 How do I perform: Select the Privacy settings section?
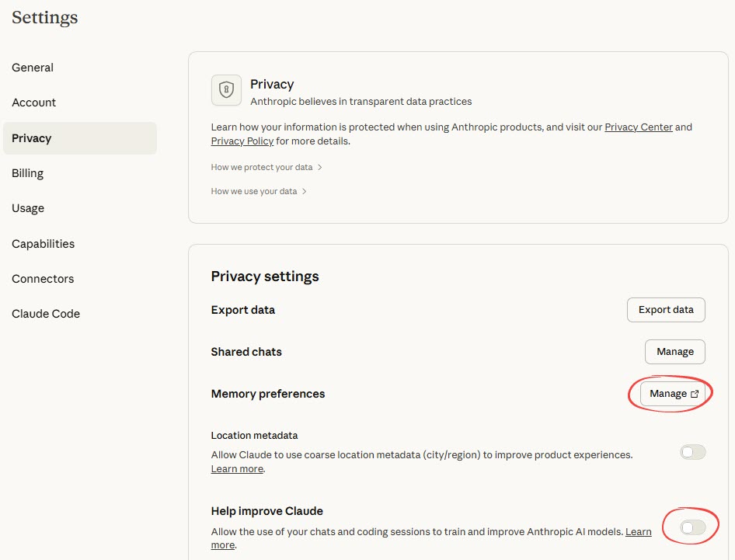click(x=31, y=137)
